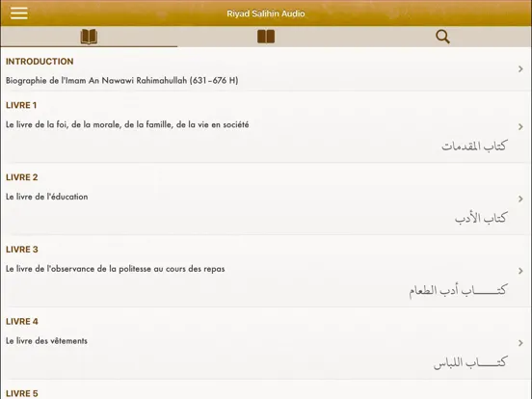Expand the Livre 2 chevron

[520, 199]
